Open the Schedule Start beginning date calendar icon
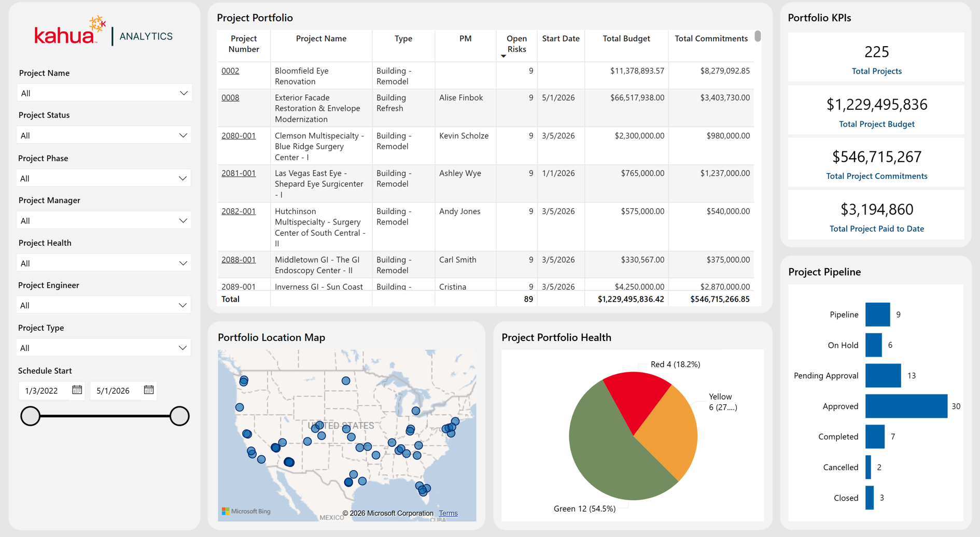980x537 pixels. [x=77, y=390]
